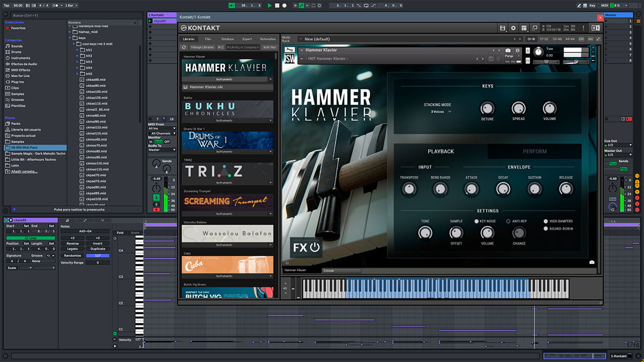Switch to the Automation tab in Kontakt
The image size is (644, 362).
click(268, 39)
